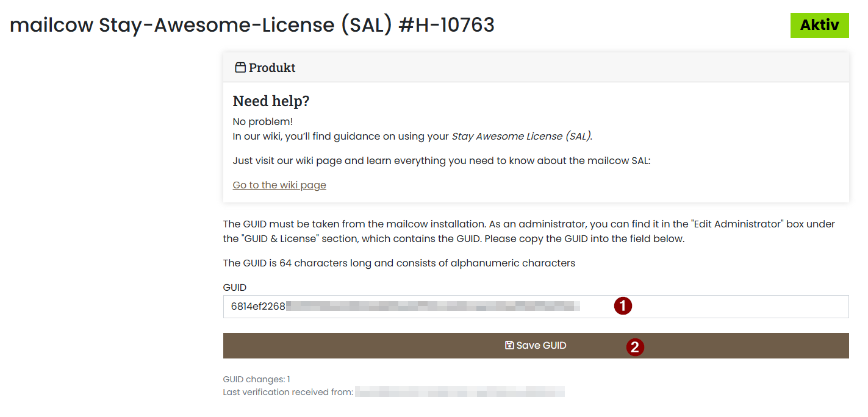Click the Edit Administrator instruction paragraph

tap(528, 231)
